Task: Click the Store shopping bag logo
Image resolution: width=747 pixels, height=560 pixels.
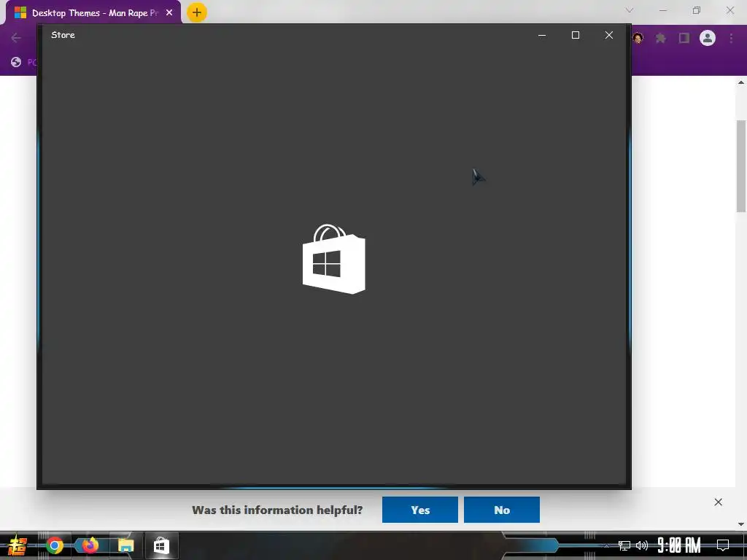Action: click(x=334, y=259)
